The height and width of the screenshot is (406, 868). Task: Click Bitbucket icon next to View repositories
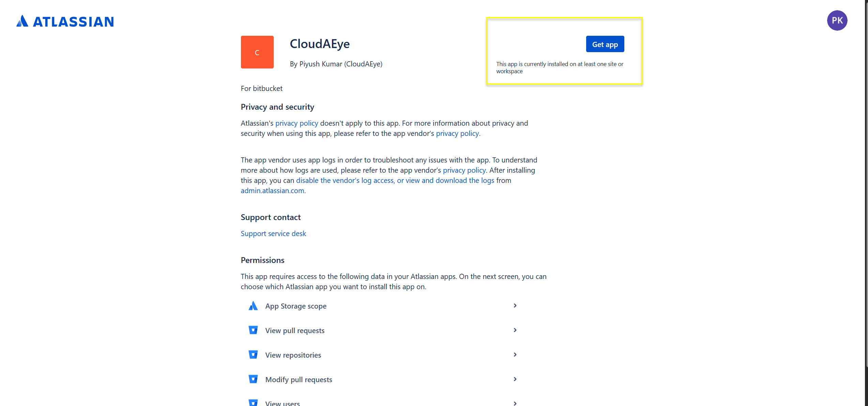point(253,355)
